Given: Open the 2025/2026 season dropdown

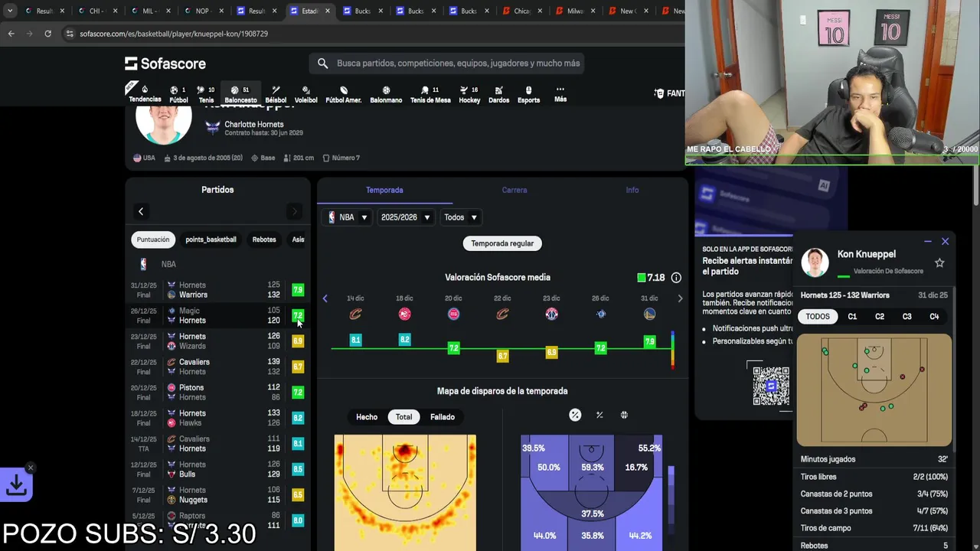Looking at the screenshot, I should pos(406,217).
